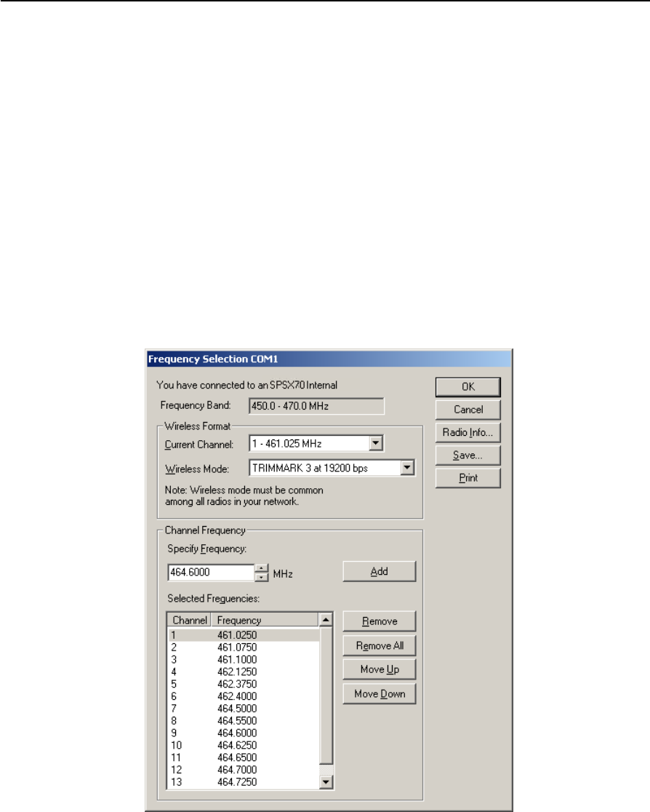
Task: Click the Frequency Selection COM1 title bar
Action: [329, 359]
